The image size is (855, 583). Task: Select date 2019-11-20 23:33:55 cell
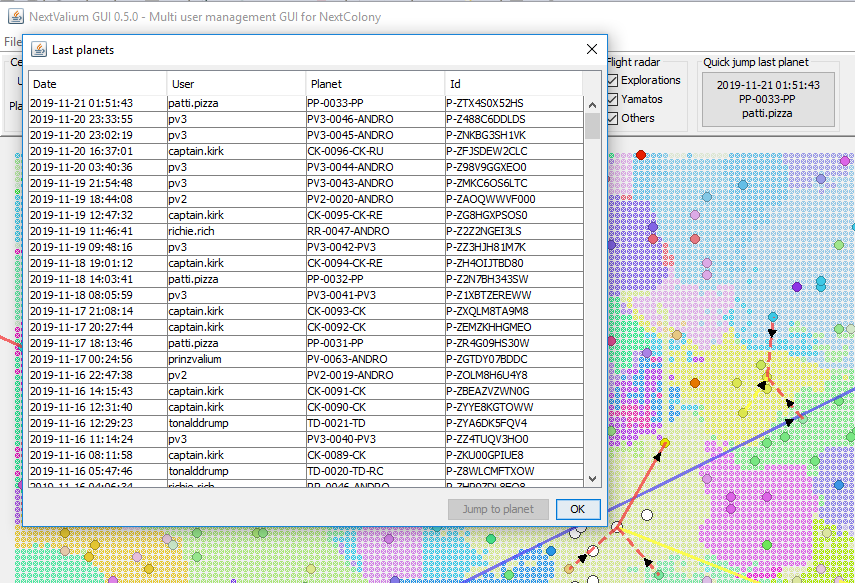[98, 119]
